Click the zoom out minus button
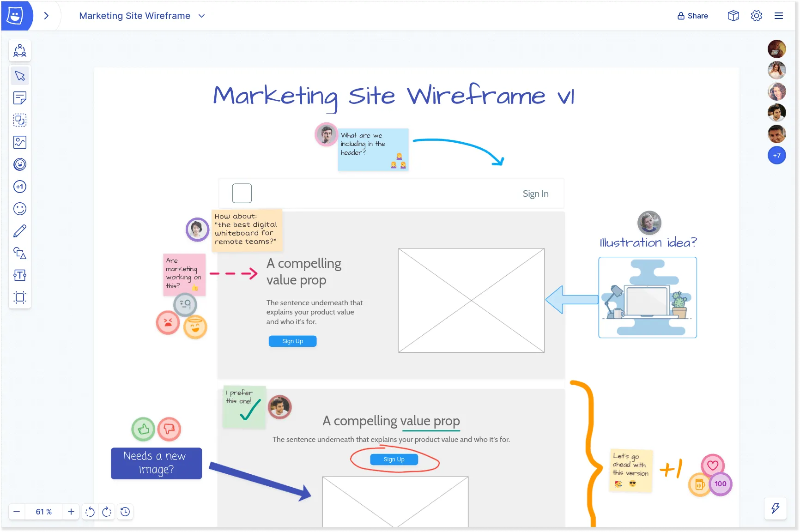 tap(17, 512)
